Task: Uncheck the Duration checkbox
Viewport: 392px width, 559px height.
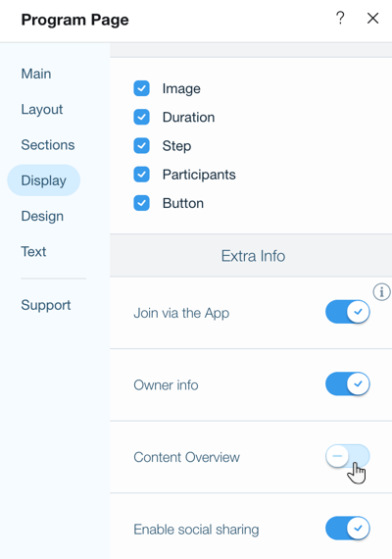Action: coord(141,117)
